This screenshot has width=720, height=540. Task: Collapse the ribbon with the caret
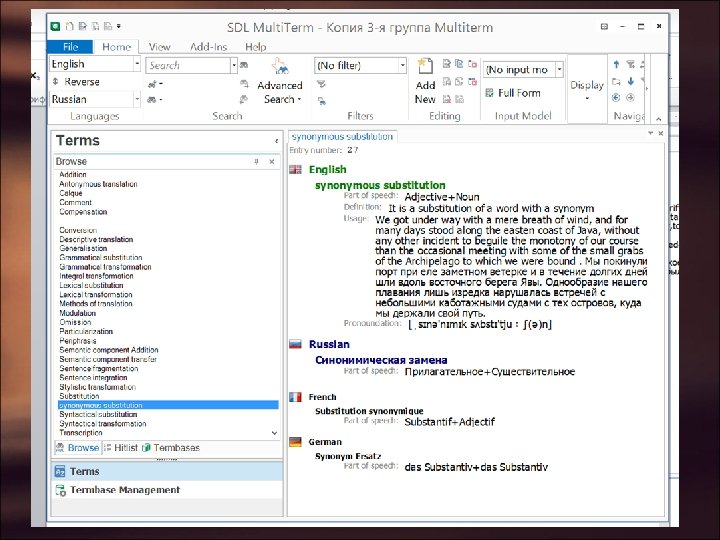tap(658, 118)
